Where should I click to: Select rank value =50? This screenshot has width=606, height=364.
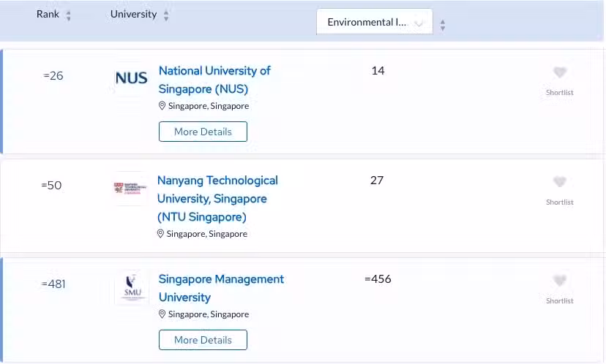click(x=51, y=185)
